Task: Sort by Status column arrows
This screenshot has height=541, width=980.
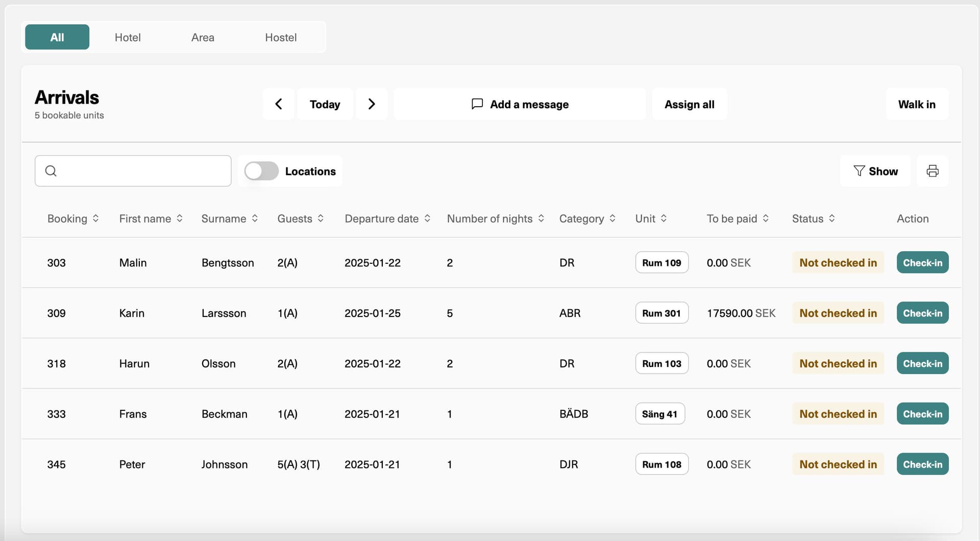Action: point(832,218)
